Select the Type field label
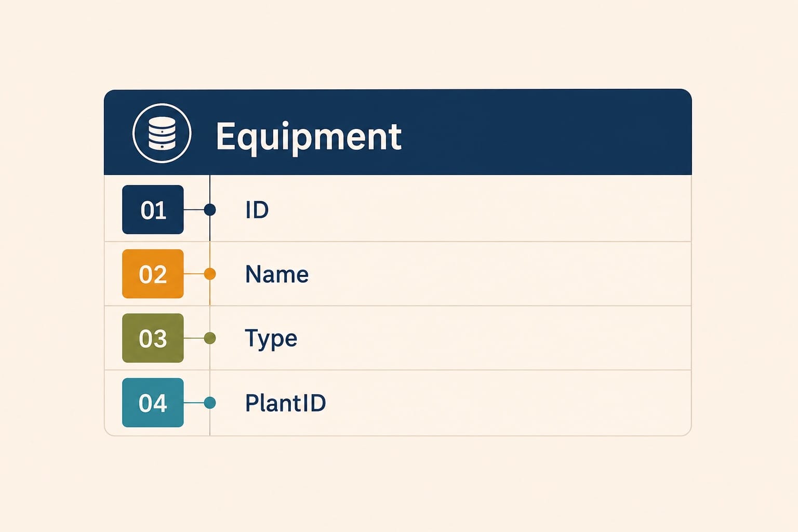This screenshot has height=532, width=798. coord(271,339)
